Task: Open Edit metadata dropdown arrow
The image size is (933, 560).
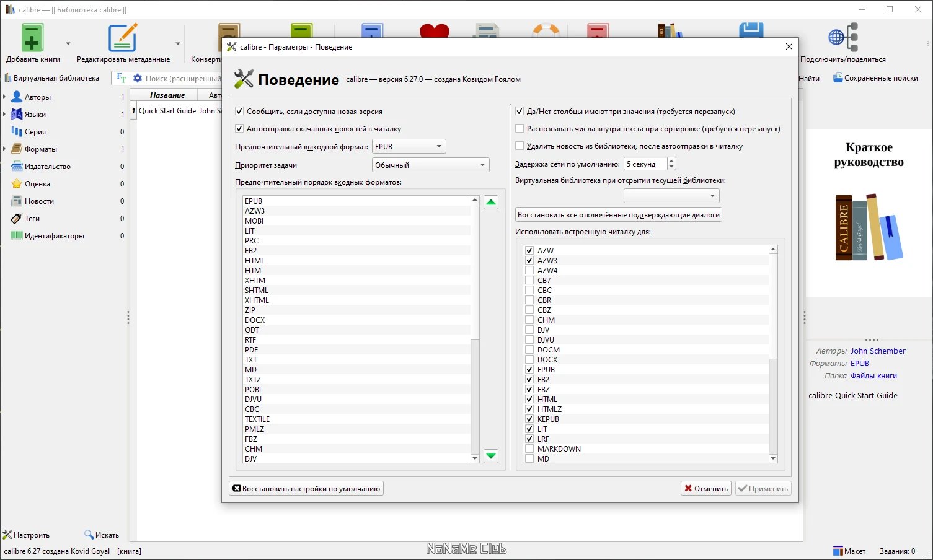Action: coord(178,43)
